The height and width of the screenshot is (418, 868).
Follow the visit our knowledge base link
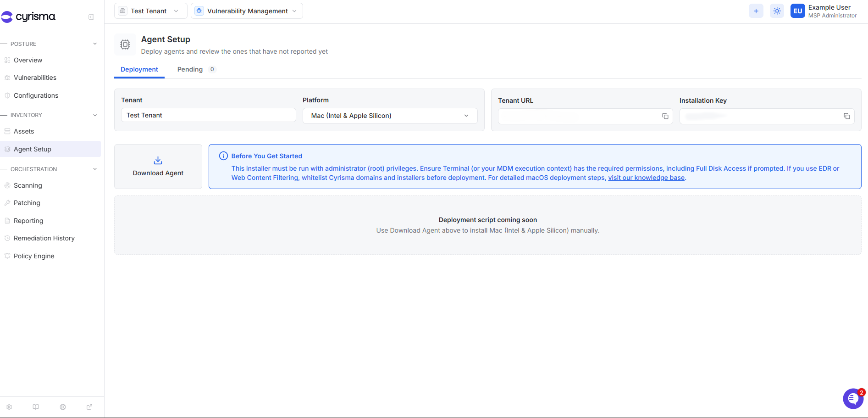(x=646, y=178)
